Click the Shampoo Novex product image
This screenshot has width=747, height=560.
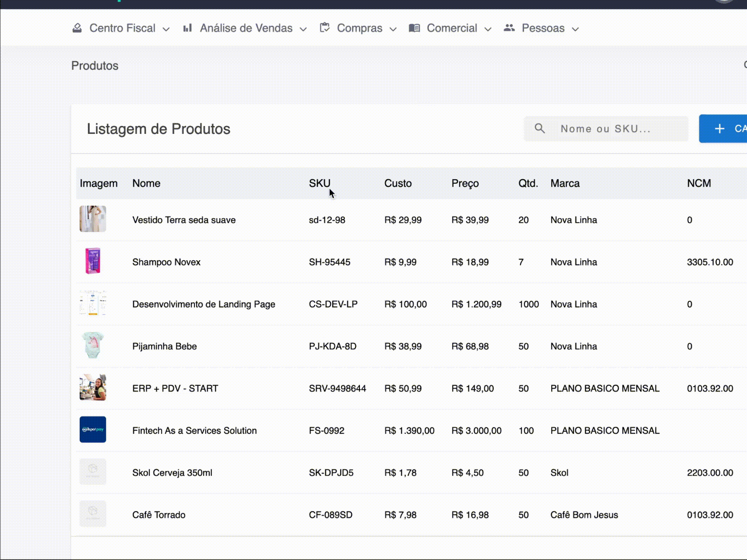pos(93,261)
